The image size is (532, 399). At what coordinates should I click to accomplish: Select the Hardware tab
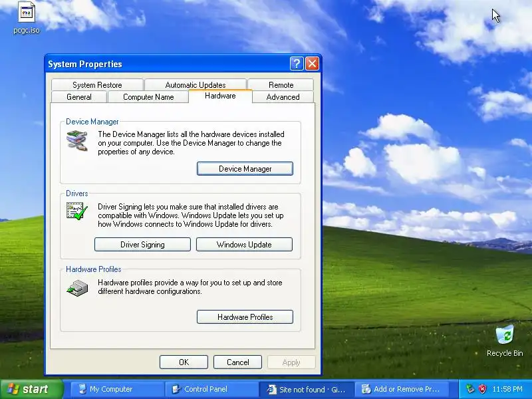pyautogui.click(x=220, y=96)
